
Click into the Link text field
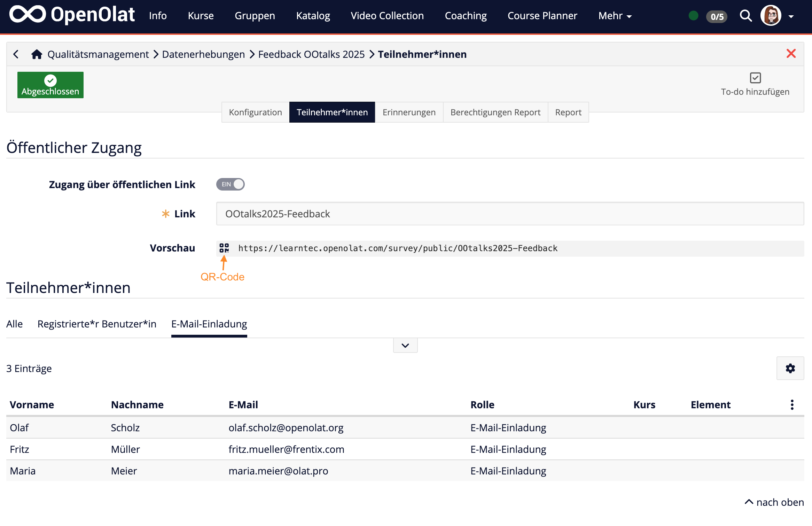click(510, 214)
